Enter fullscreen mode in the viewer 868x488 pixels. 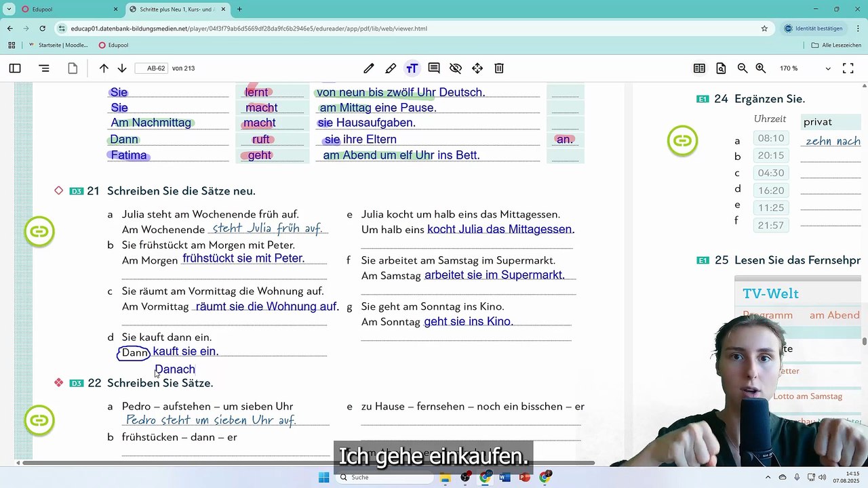click(848, 68)
